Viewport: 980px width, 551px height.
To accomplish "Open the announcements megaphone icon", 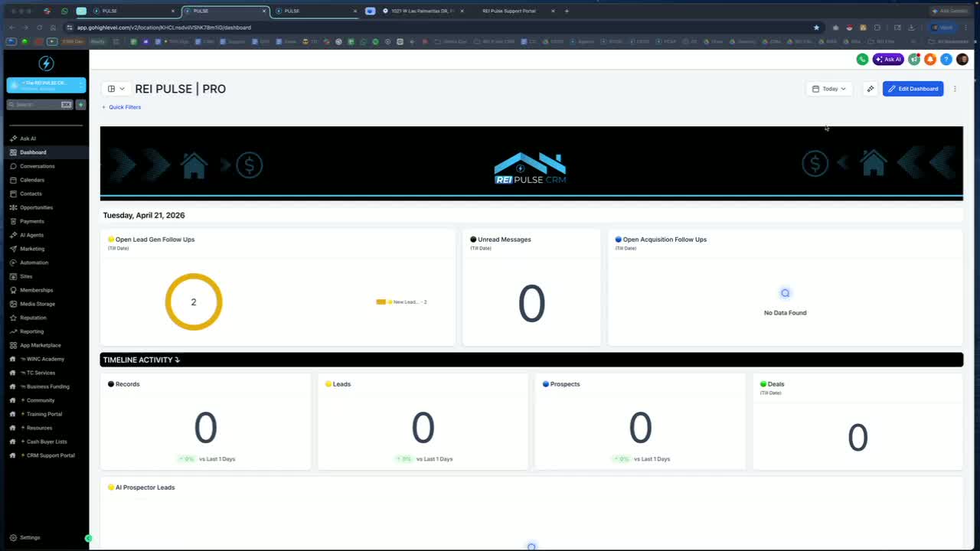I will [x=914, y=59].
